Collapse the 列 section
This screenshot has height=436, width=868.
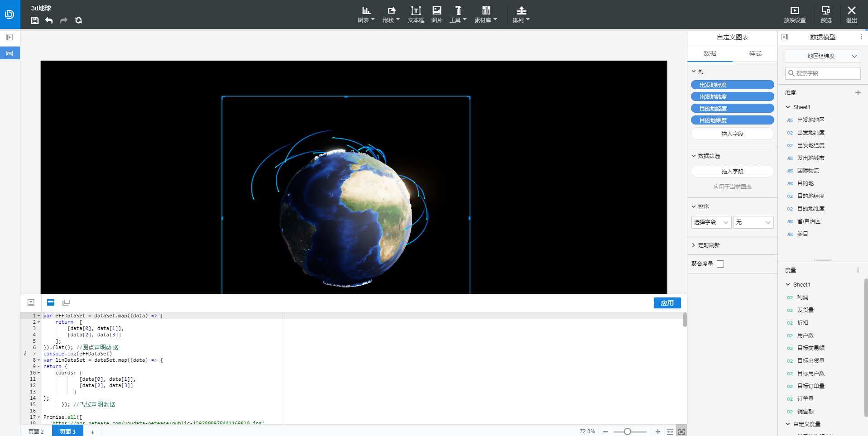[x=694, y=72]
